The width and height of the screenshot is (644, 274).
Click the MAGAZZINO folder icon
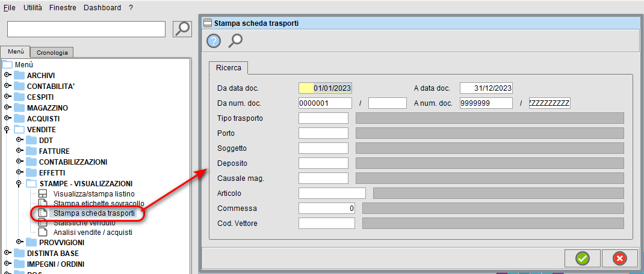coord(19,108)
